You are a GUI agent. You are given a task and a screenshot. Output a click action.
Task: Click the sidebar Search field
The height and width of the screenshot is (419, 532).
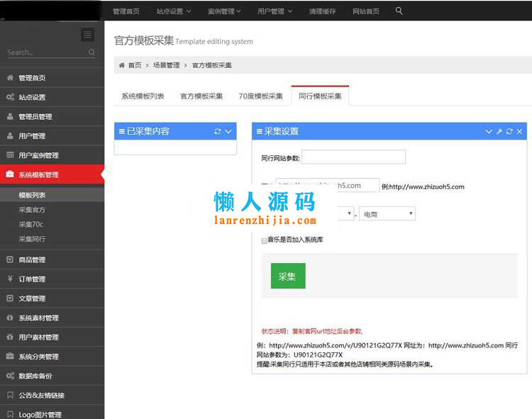(45, 52)
